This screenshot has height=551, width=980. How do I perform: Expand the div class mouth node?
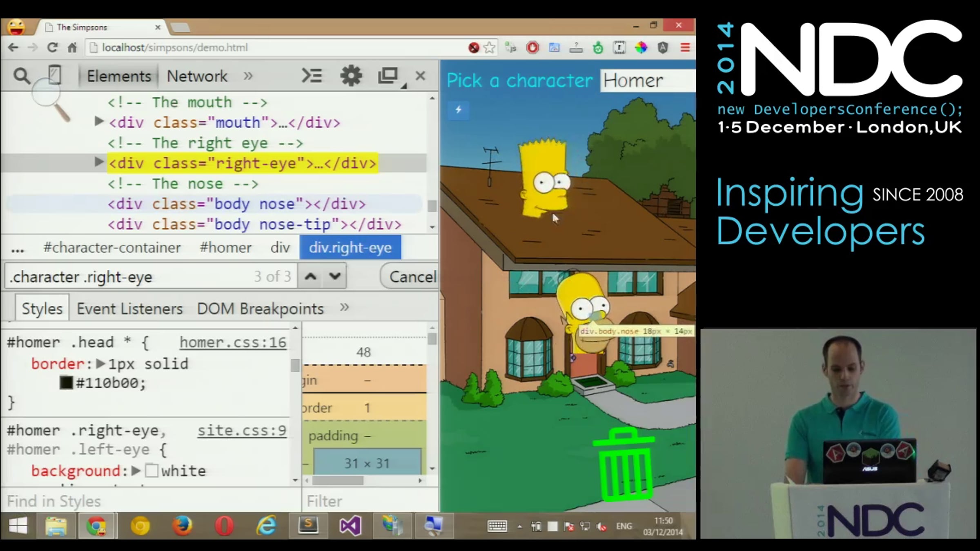pyautogui.click(x=98, y=121)
